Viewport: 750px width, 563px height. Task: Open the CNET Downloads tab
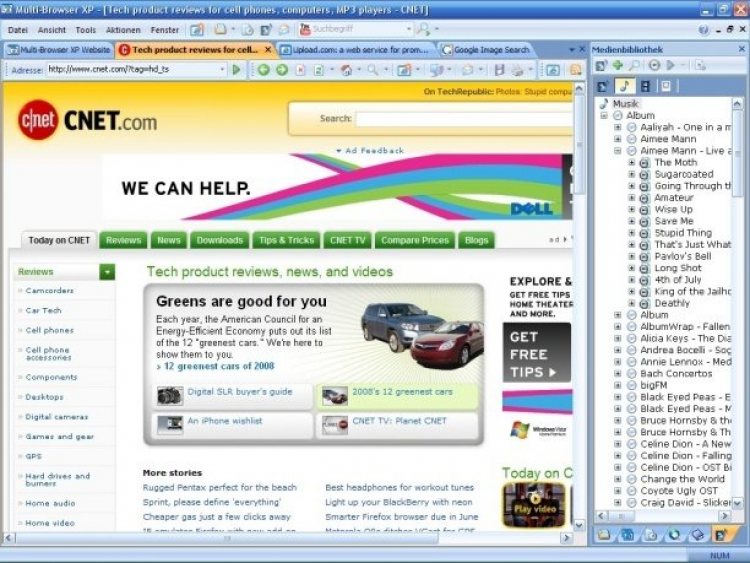220,240
